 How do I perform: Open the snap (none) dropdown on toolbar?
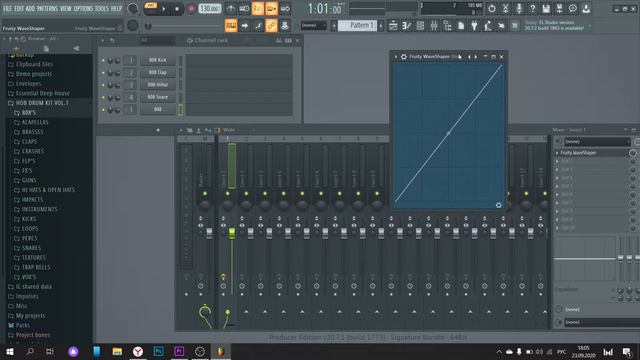pos(313,26)
